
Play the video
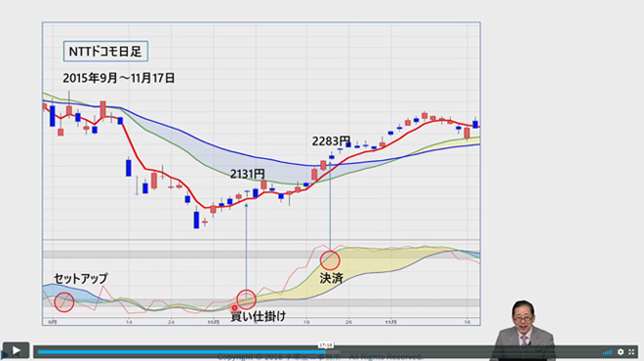(x=16, y=350)
